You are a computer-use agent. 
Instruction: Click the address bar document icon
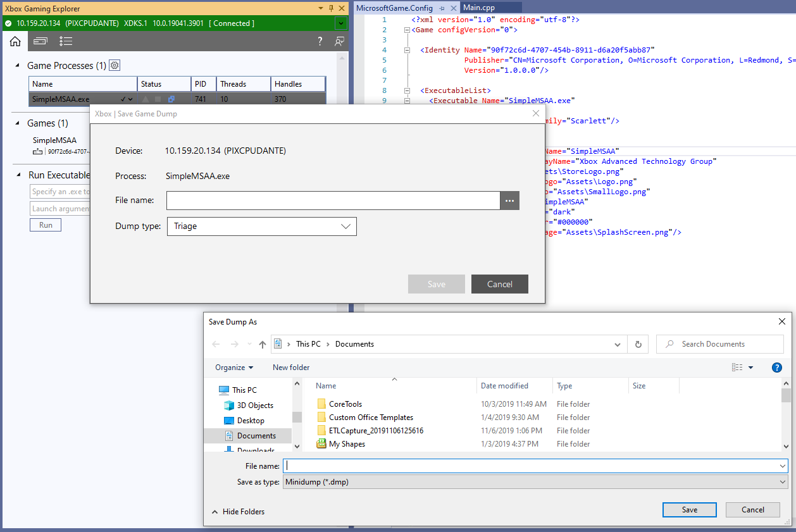tap(278, 344)
